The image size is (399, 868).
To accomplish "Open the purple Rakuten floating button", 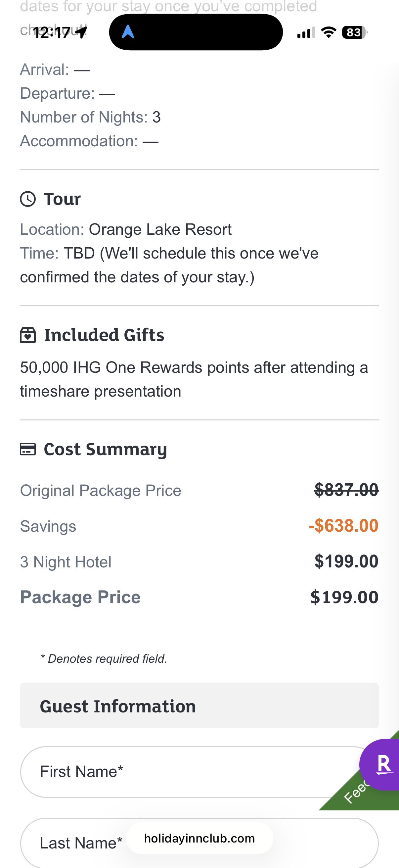I will coord(382,764).
